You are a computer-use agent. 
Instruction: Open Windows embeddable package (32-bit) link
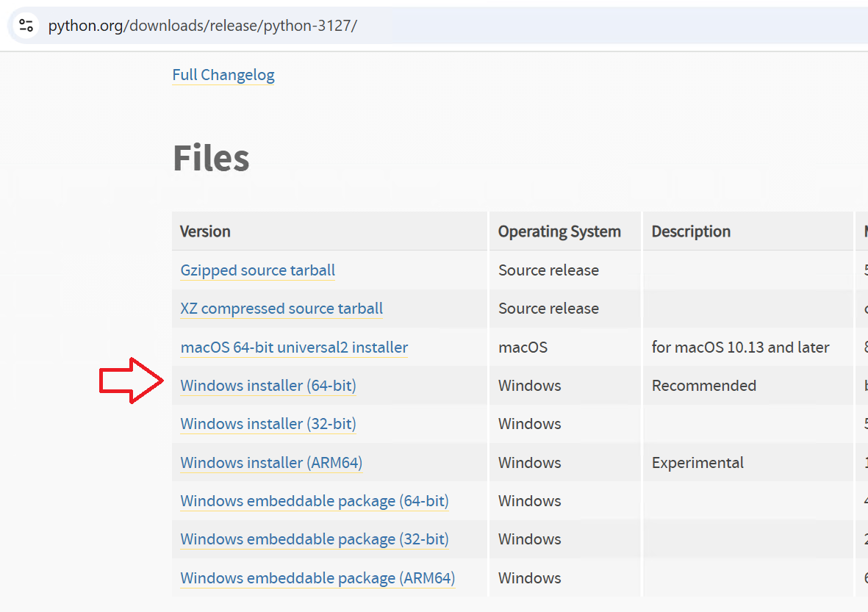[315, 539]
